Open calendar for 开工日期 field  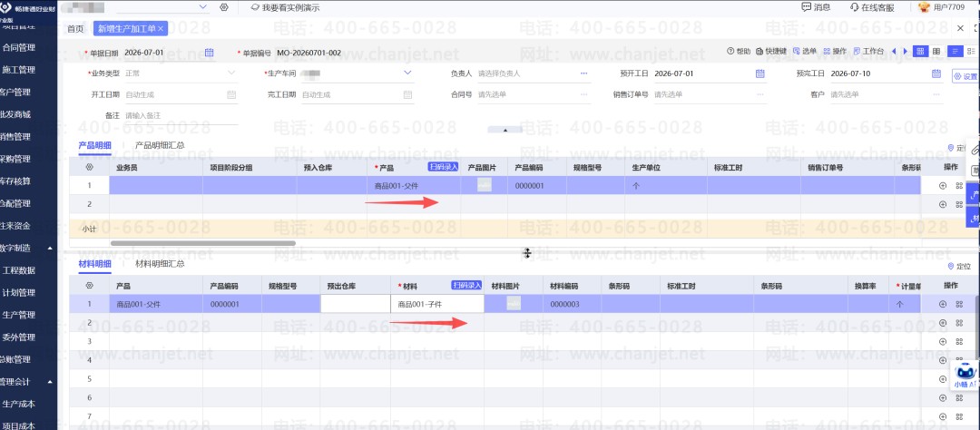pyautogui.click(x=231, y=94)
